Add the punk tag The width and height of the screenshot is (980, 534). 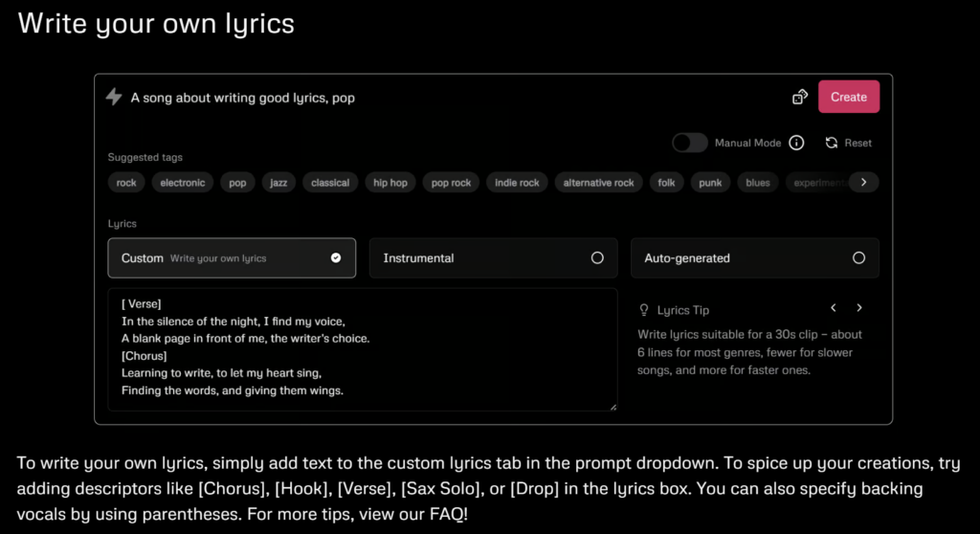710,183
